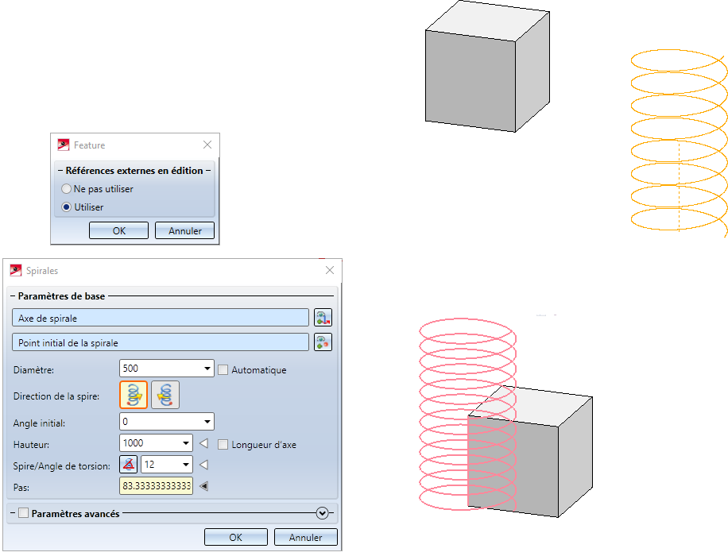
Task: Click the arrow marker beside Hauteur
Action: pyautogui.click(x=203, y=443)
